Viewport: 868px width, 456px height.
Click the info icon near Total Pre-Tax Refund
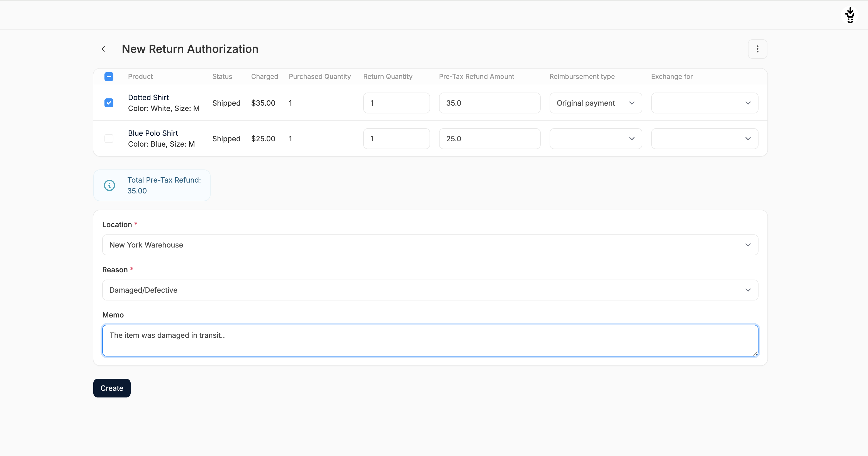(x=109, y=185)
